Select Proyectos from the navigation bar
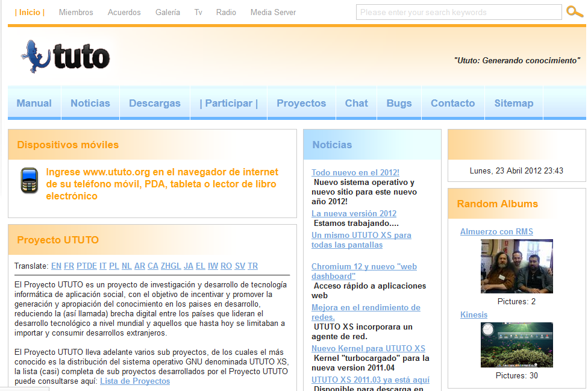 (x=301, y=102)
